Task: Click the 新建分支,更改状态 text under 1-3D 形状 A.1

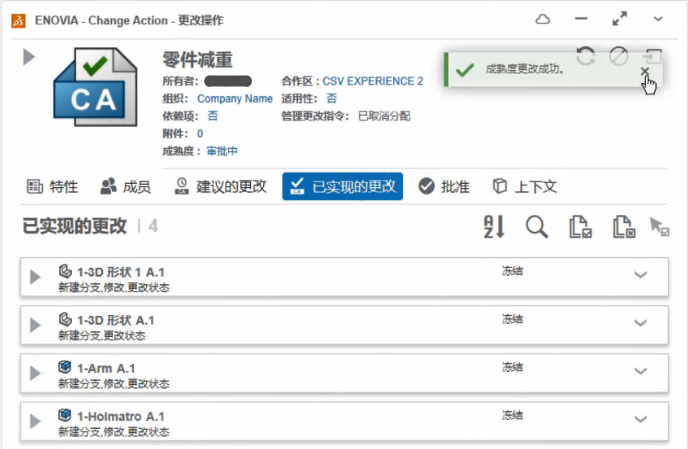Action: coord(102,336)
